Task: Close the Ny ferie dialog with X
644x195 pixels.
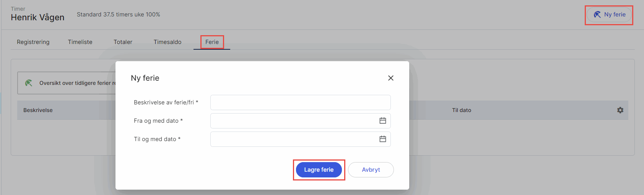Action: pos(390,78)
